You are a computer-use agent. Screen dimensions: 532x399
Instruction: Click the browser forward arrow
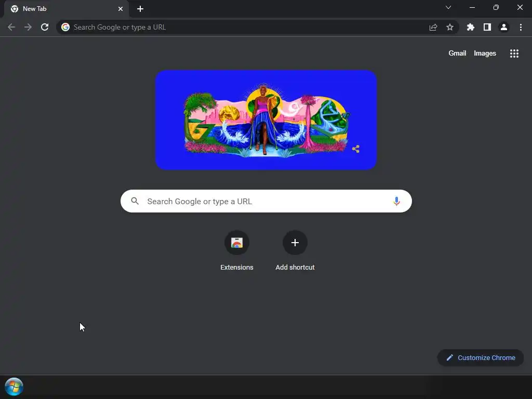(28, 27)
